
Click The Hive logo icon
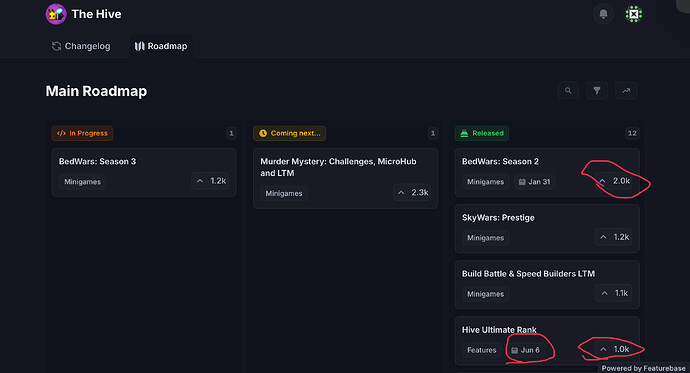pyautogui.click(x=56, y=14)
